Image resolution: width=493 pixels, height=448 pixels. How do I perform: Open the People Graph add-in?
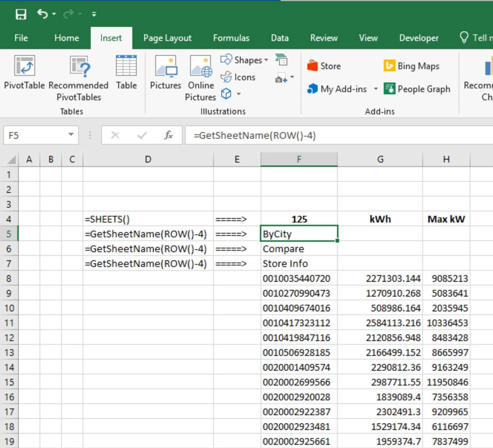coord(417,89)
